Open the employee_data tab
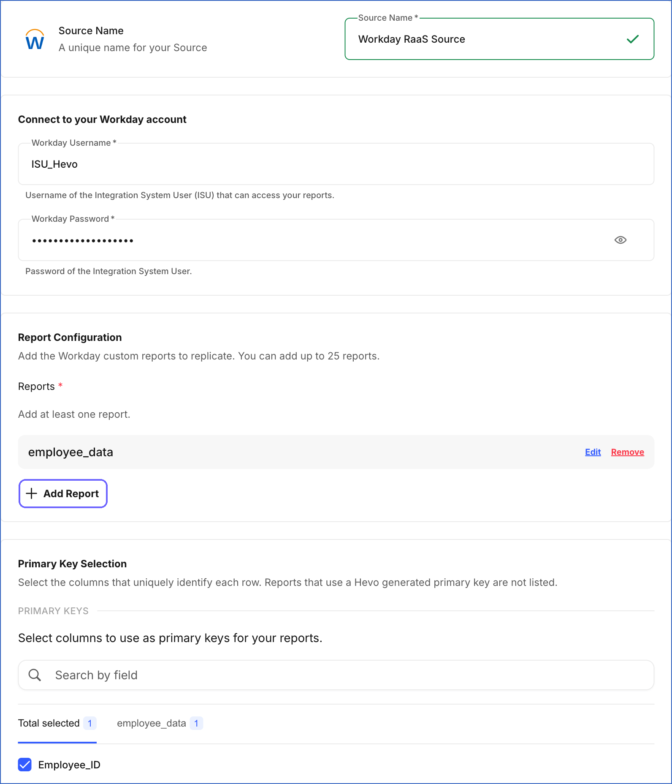The width and height of the screenshot is (672, 784). 160,723
